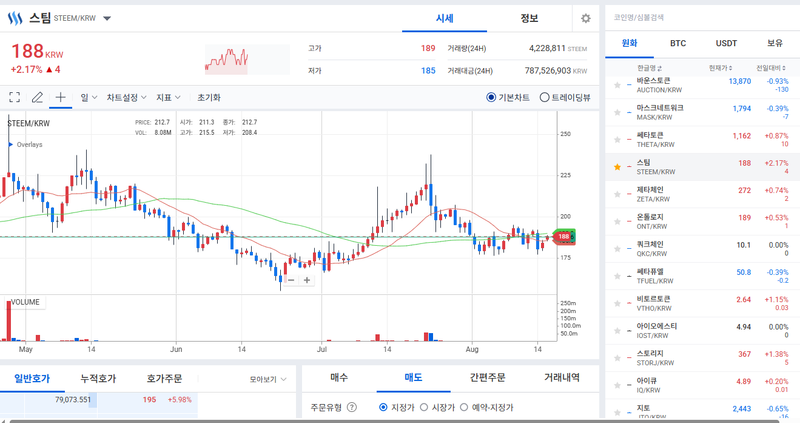Favorite the STORJ/KRW row star
Screen dimensions: 800x423
617,358
